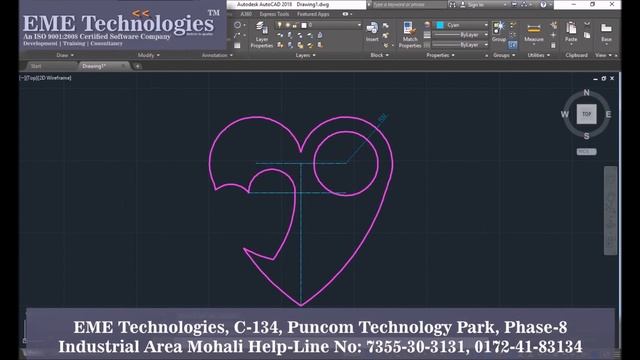Open the circle tool flyout arrow

244,25
